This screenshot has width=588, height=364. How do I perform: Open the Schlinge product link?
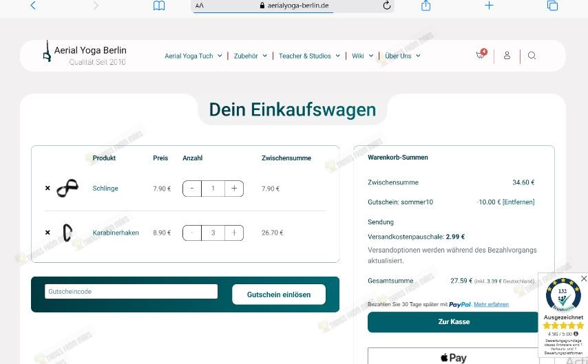(105, 188)
